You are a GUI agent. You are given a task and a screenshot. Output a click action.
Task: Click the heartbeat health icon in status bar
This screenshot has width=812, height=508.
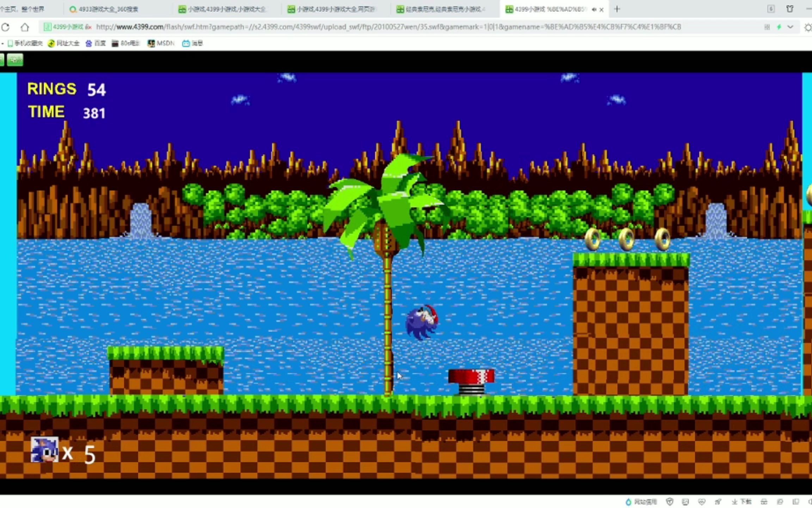702,502
